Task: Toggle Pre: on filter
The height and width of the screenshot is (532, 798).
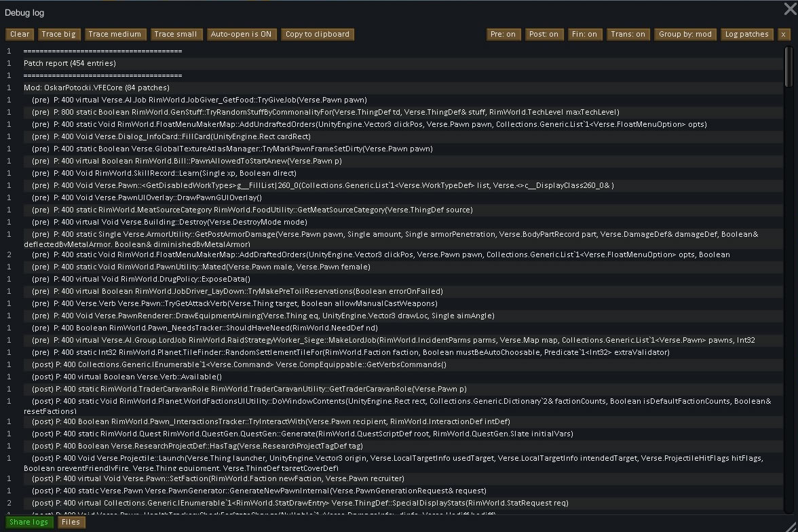Action: [x=503, y=34]
